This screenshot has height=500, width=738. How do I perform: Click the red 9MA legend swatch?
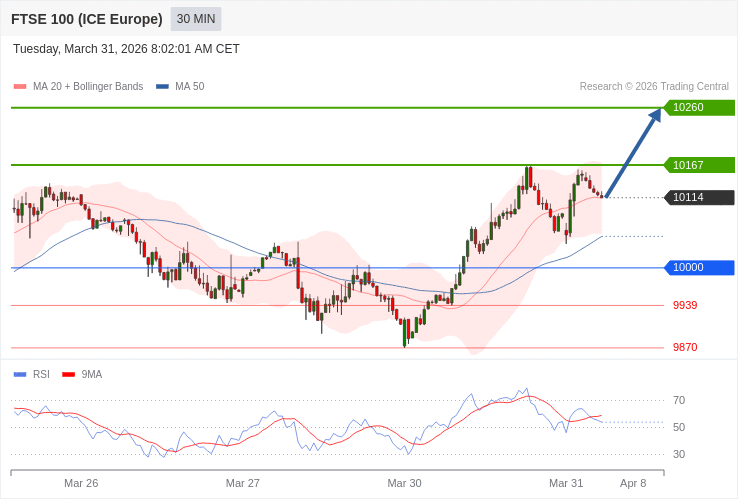click(69, 375)
